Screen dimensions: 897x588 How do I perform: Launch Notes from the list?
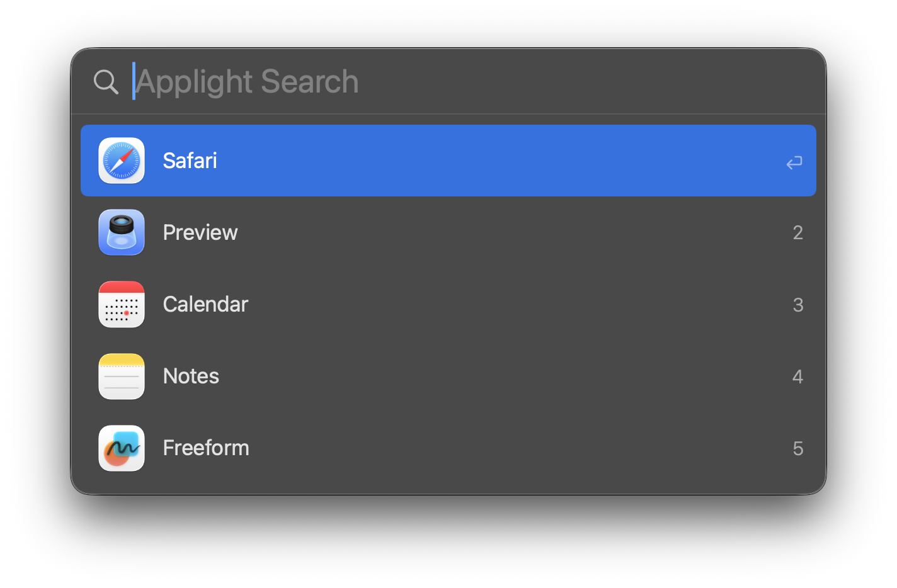441,376
